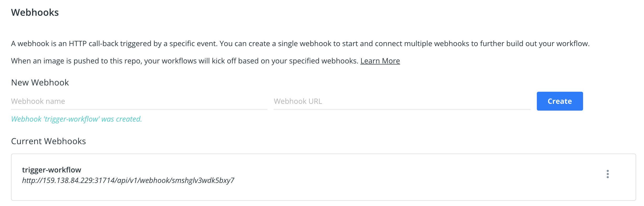Click the Webhooks page heading
This screenshot has width=644, height=206.
pos(35,13)
